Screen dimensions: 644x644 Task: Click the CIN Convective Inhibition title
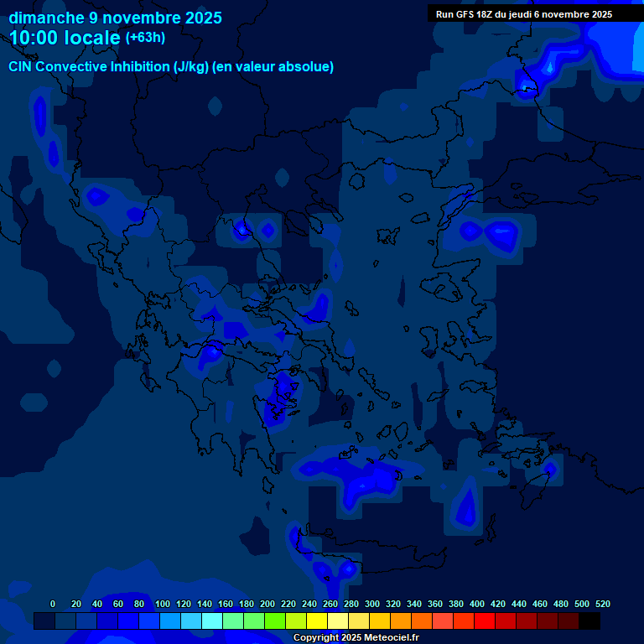pos(171,67)
